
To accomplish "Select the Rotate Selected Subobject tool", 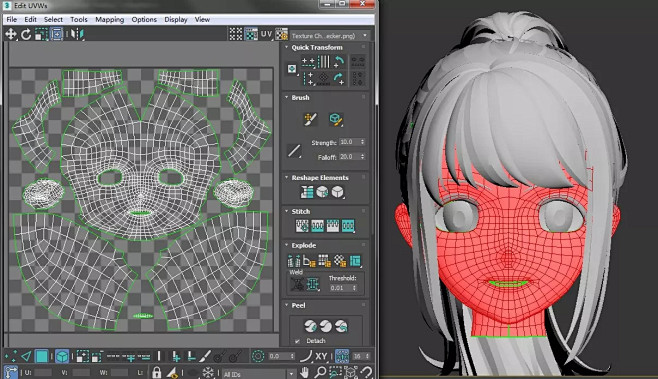I will pyautogui.click(x=26, y=34).
